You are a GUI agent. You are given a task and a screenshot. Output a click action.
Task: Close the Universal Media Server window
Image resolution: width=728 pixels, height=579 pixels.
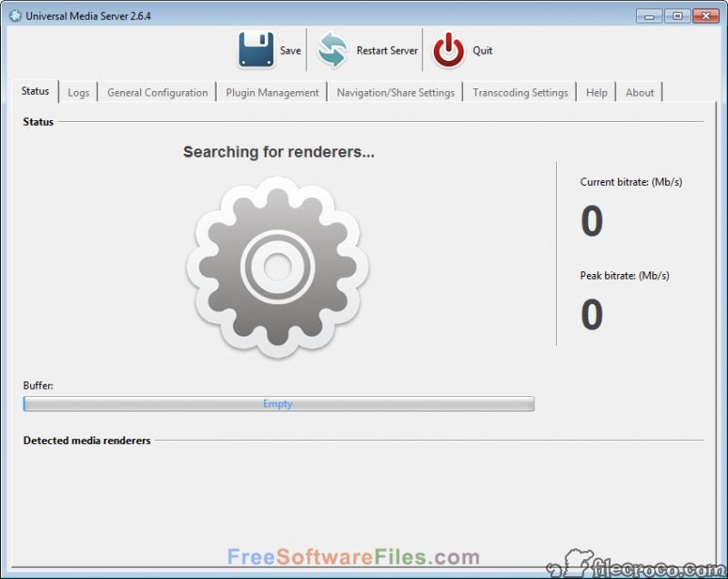706,16
